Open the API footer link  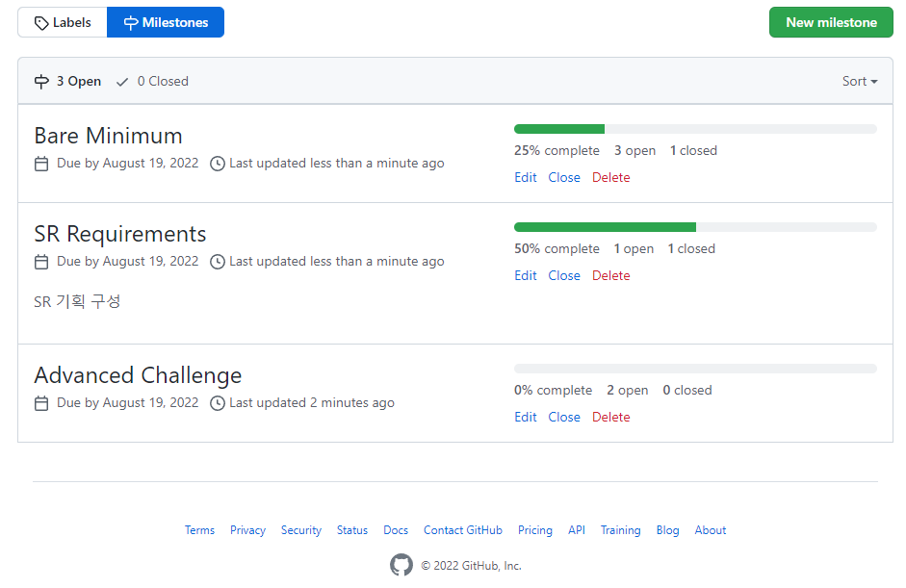tap(577, 530)
